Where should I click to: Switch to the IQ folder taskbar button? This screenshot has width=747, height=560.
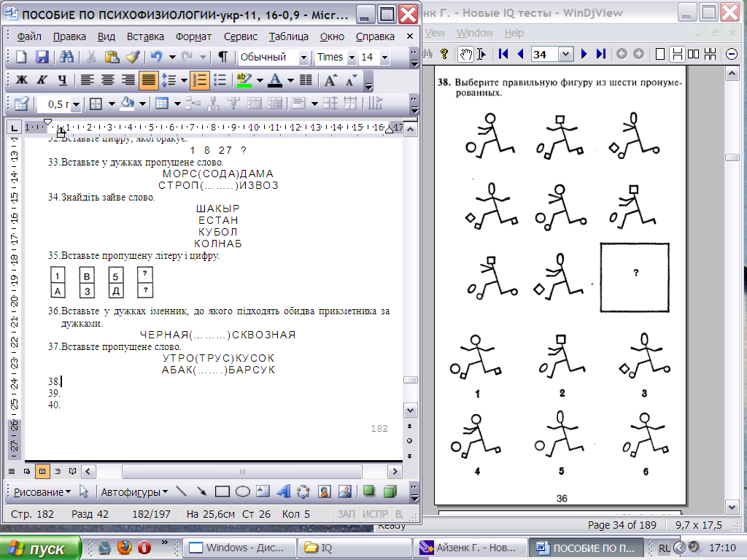pos(355,548)
